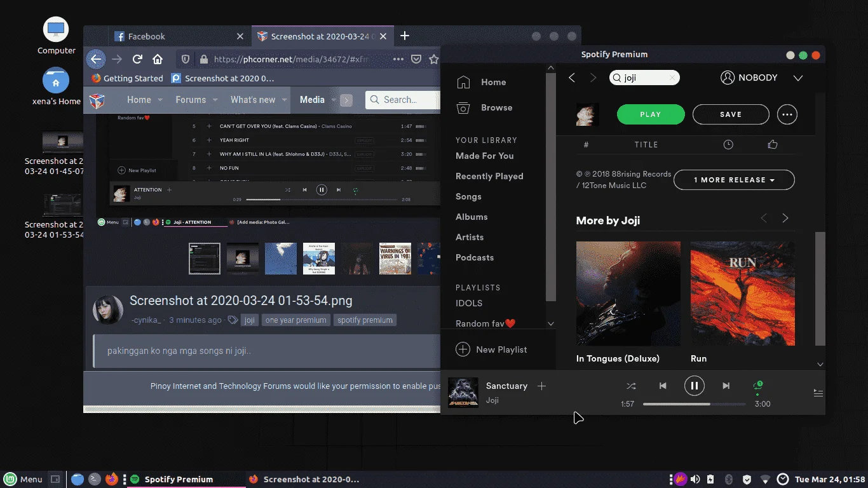Open Firefox page actions ellipsis
Image resolution: width=868 pixels, height=488 pixels.
point(398,59)
